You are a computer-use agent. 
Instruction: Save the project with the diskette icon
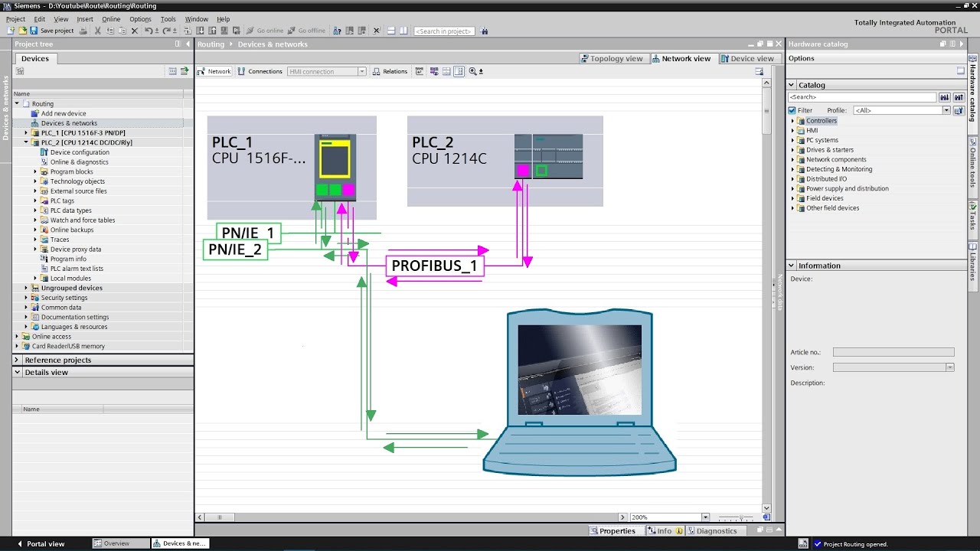point(34,31)
